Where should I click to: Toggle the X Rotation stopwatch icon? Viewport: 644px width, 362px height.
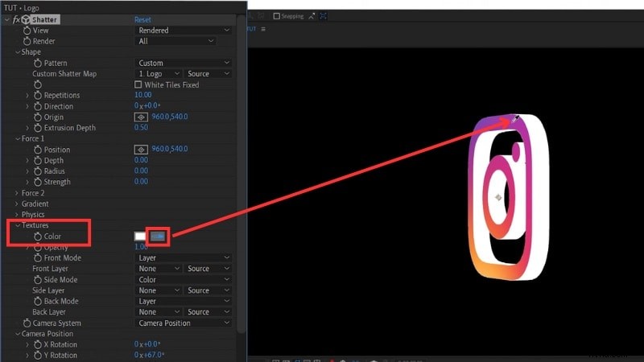[x=38, y=344]
